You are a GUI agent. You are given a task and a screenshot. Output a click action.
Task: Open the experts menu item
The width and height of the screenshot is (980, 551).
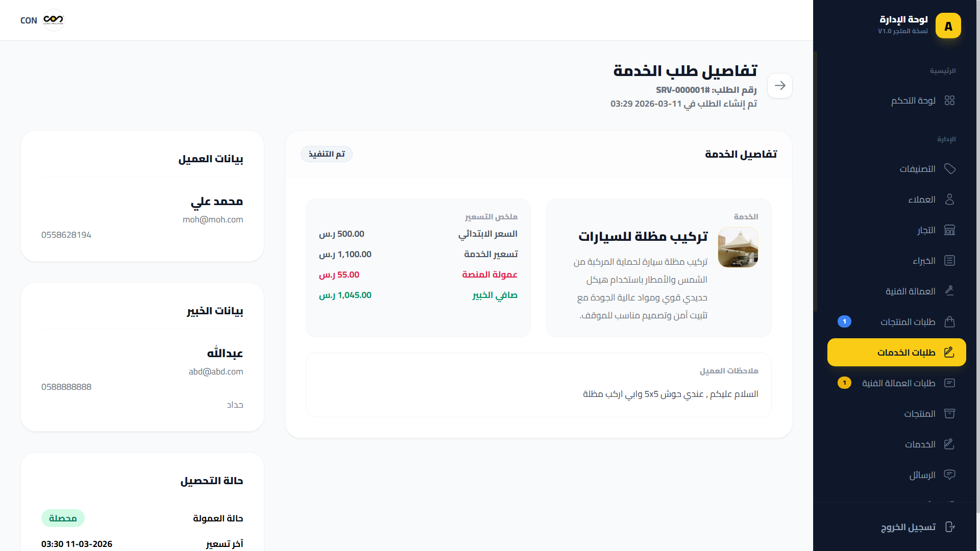924,261
